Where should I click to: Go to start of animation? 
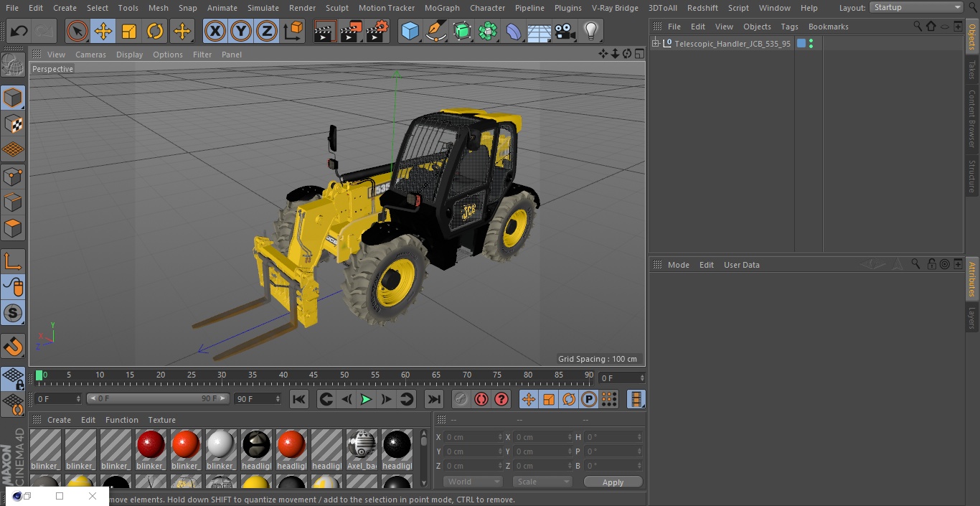(x=299, y=399)
